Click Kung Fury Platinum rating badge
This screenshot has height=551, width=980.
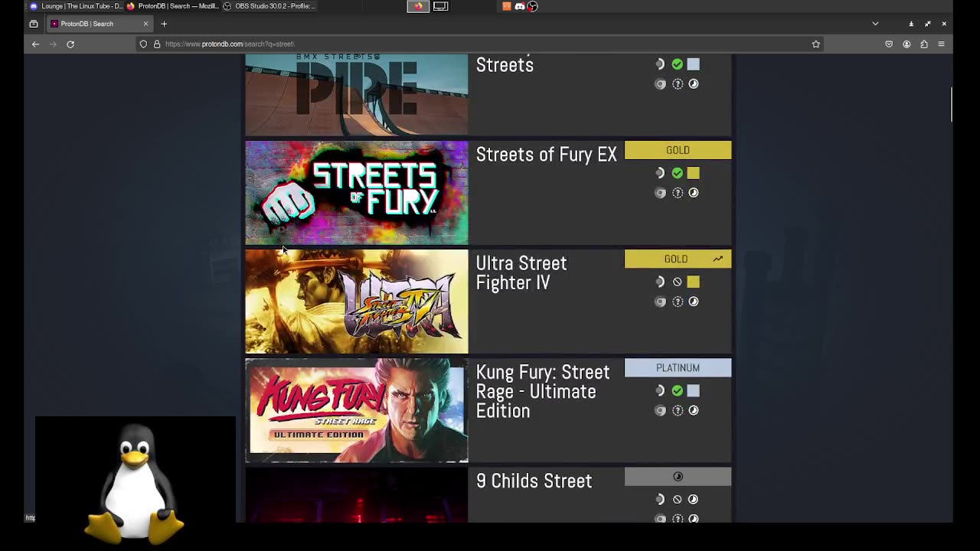coord(678,368)
